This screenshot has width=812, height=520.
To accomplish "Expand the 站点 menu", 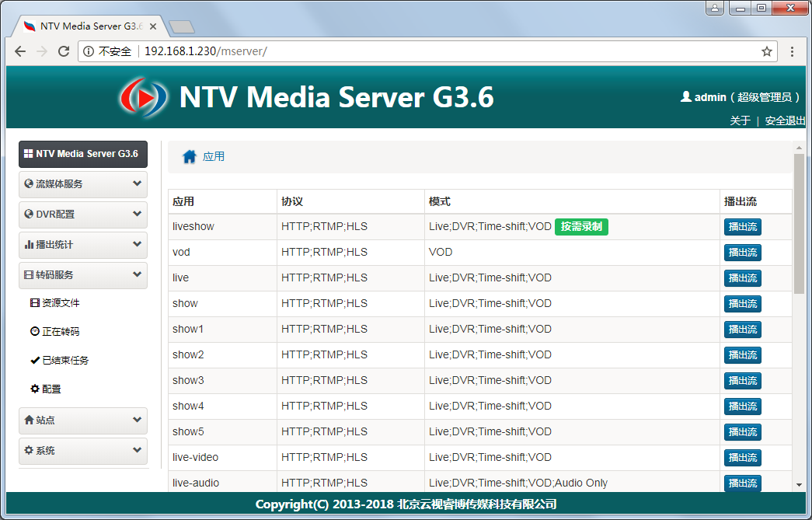I will pyautogui.click(x=83, y=420).
